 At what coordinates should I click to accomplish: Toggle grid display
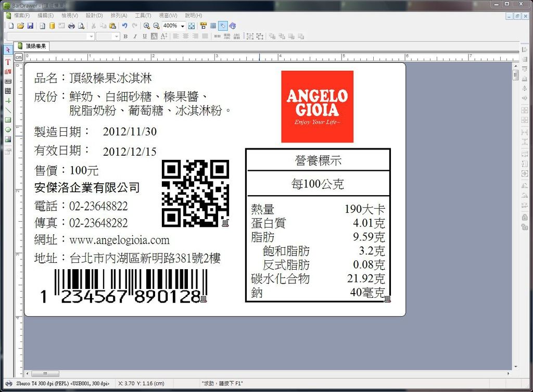click(213, 26)
